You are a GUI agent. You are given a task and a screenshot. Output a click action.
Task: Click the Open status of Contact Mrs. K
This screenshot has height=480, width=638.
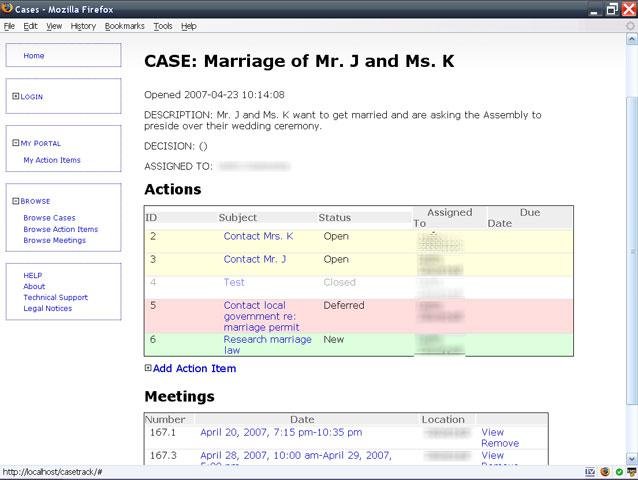(336, 236)
